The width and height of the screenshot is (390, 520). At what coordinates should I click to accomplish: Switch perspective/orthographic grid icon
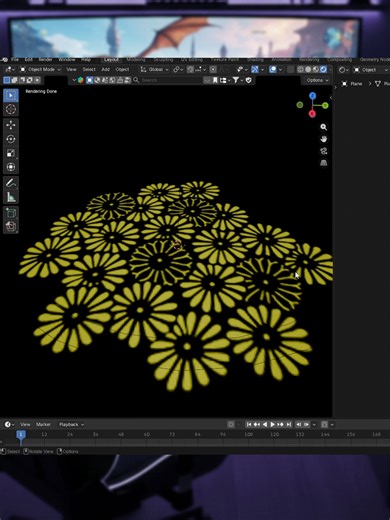click(x=323, y=163)
